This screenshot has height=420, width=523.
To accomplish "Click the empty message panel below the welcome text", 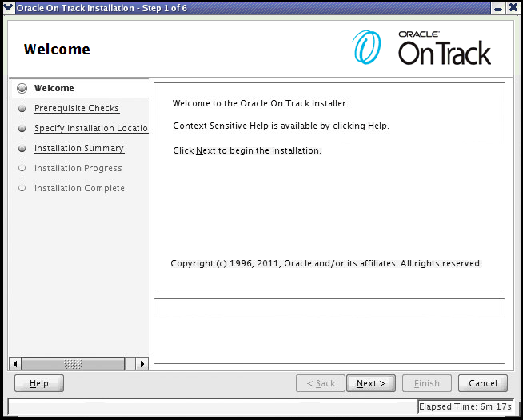I will (x=329, y=331).
